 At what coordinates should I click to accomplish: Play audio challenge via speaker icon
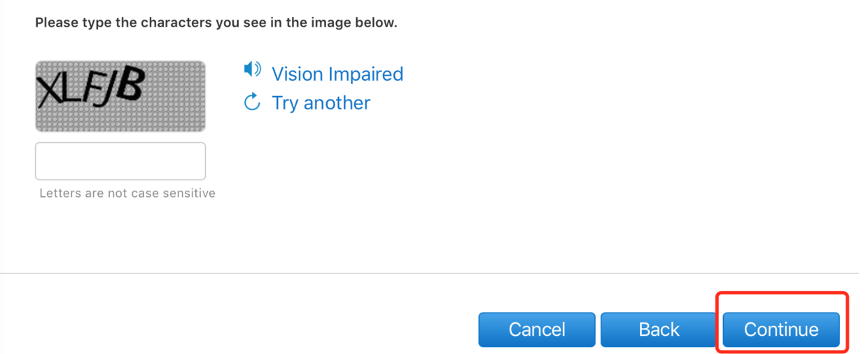click(x=252, y=69)
